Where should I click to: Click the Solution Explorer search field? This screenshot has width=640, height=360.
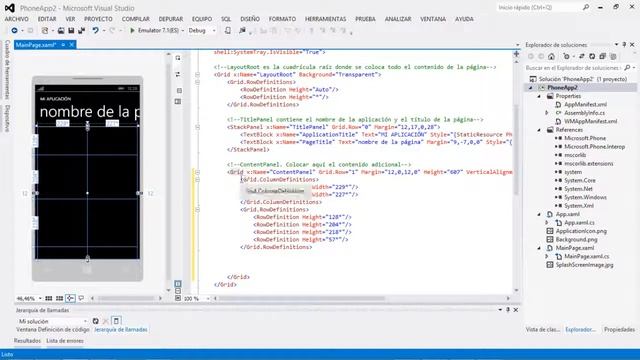[x=573, y=68]
